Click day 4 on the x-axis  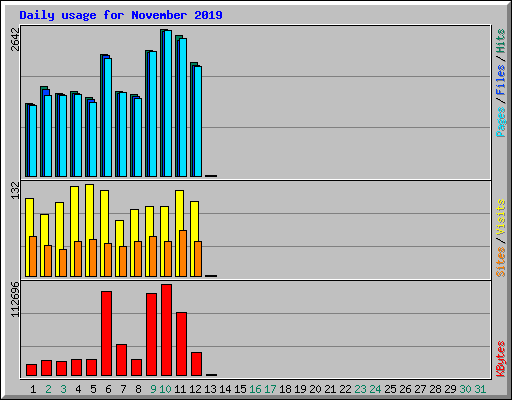pos(78,389)
